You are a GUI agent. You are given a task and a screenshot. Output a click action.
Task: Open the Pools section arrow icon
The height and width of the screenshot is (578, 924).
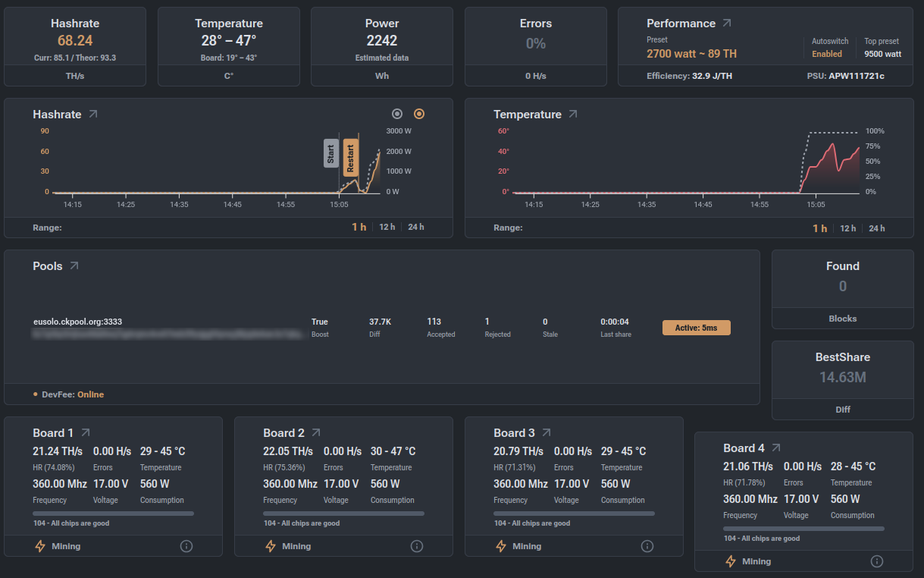(x=74, y=266)
